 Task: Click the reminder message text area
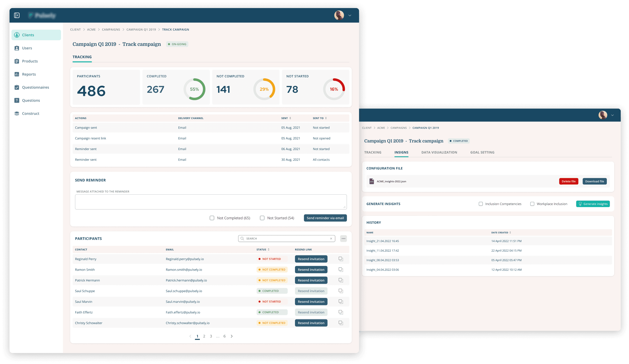[211, 202]
